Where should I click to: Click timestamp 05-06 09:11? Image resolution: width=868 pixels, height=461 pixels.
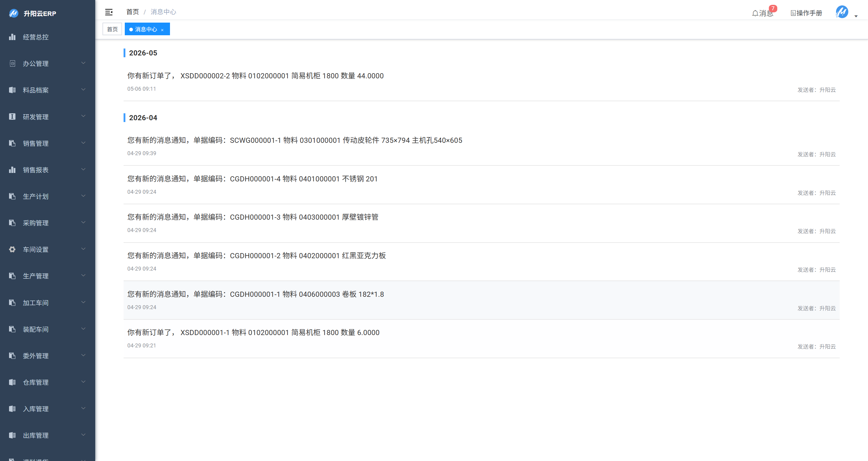tap(142, 89)
